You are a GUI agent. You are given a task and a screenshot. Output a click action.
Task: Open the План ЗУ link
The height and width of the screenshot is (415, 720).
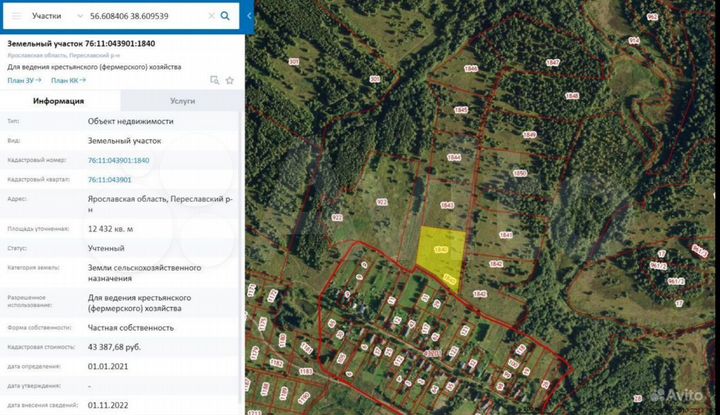pyautogui.click(x=24, y=80)
